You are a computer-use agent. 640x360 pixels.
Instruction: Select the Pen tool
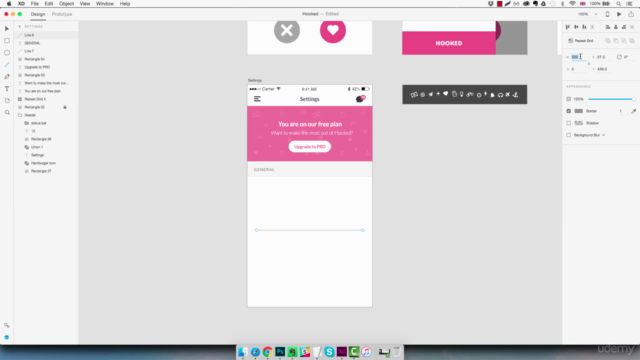pos(7,76)
